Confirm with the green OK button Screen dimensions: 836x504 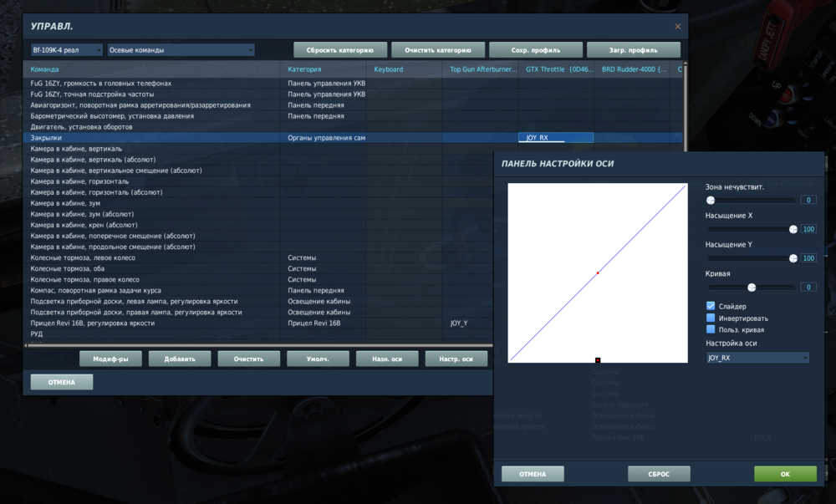(x=785, y=474)
